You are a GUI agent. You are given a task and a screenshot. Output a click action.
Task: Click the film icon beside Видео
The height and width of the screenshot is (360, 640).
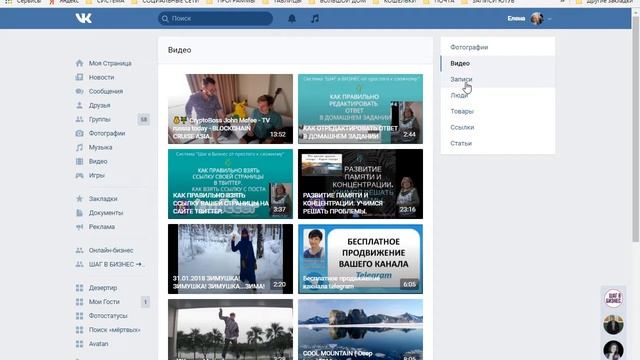[79, 161]
